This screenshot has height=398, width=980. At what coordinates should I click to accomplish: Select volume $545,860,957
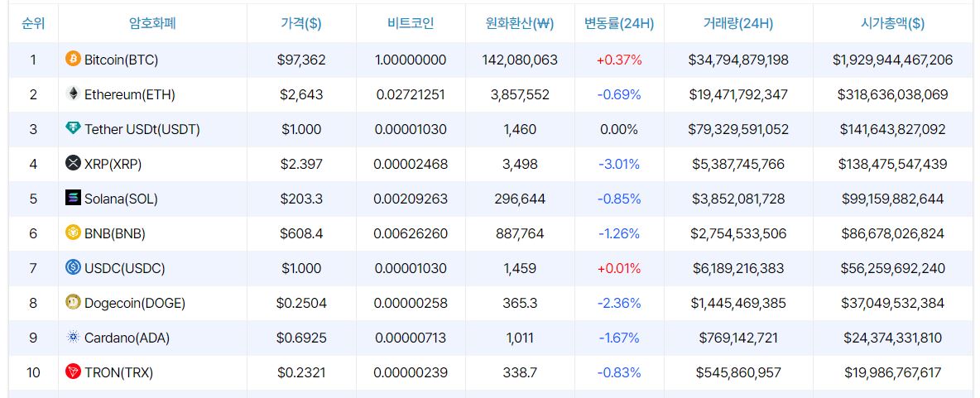click(738, 373)
